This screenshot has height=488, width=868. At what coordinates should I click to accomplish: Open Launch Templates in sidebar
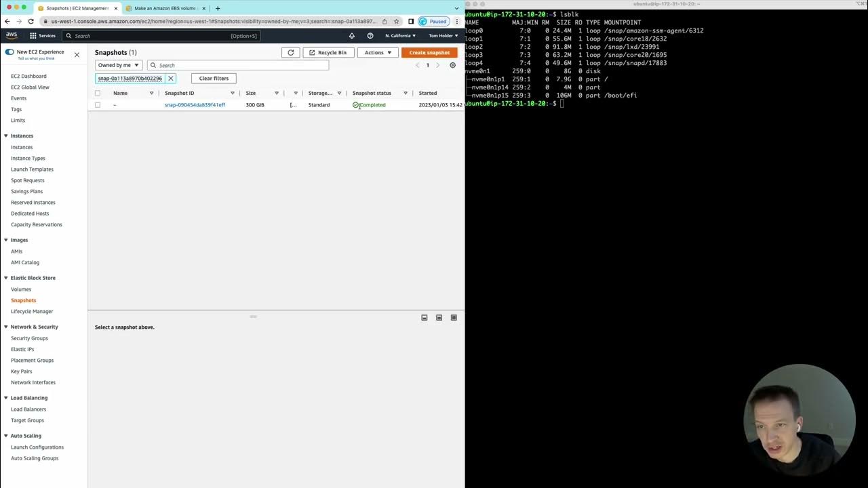coord(32,169)
